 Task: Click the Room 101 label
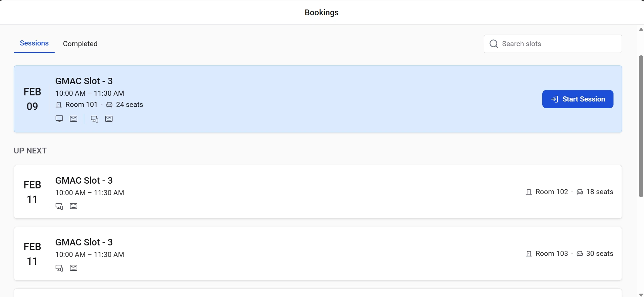[81, 105]
